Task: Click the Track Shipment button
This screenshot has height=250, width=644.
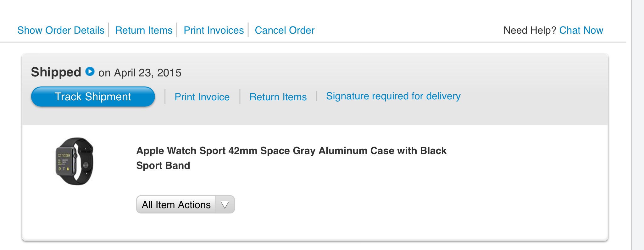Action: (x=93, y=97)
